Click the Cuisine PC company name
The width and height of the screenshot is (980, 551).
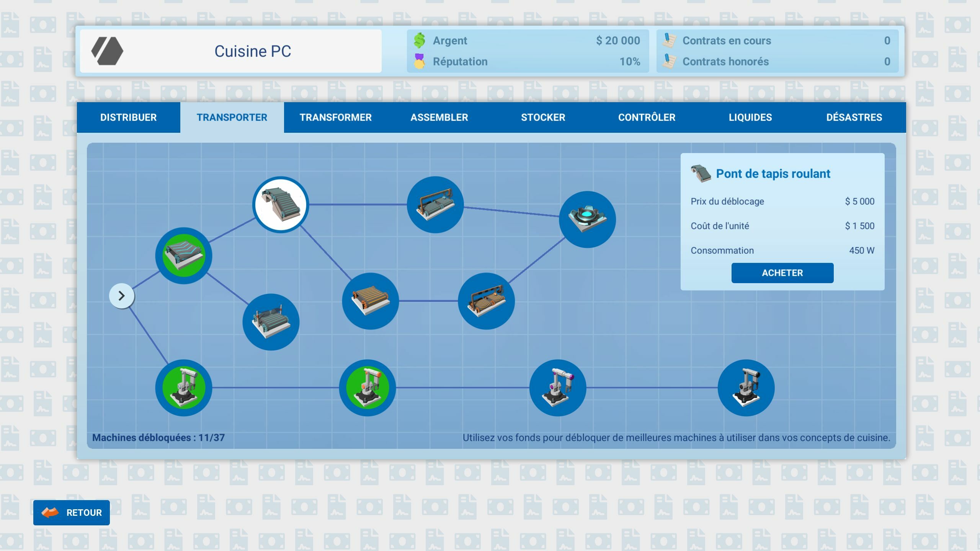pos(253,51)
